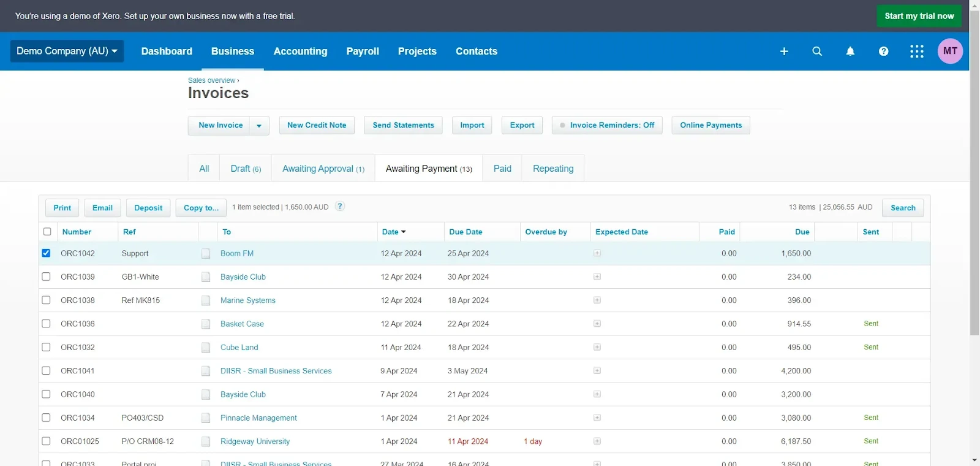Viewport: 980px width, 466px height.
Task: Select the ORC1041 invoice checkbox
Action: 46,370
